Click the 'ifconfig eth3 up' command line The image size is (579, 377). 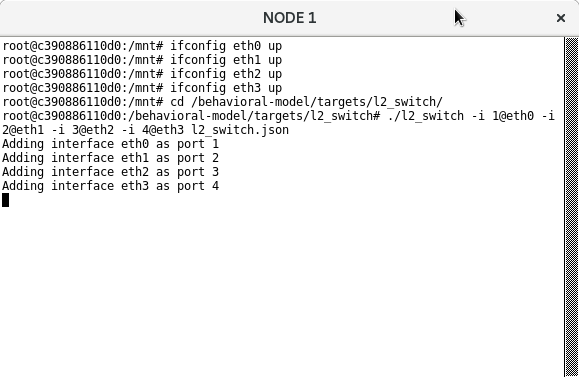[142, 88]
